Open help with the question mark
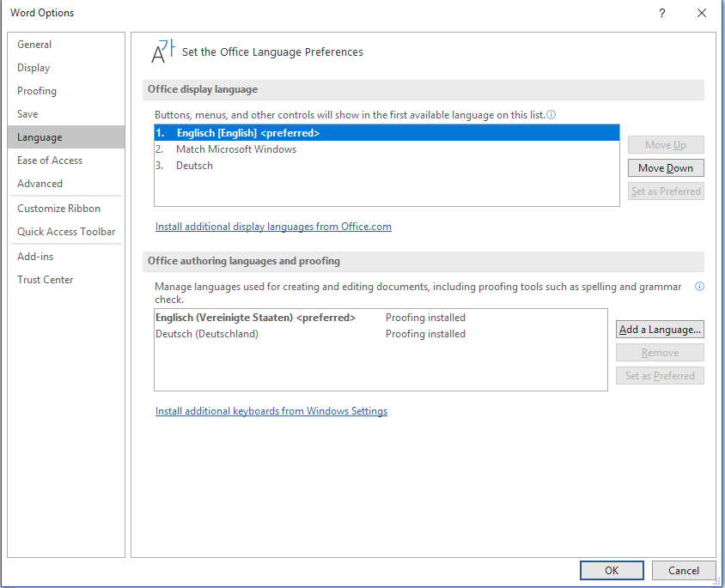The width and height of the screenshot is (725, 588). pyautogui.click(x=661, y=13)
